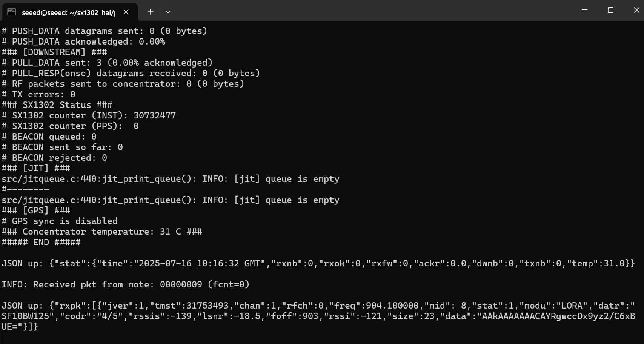Close the terminal window
Viewport: 644px width, 344px height.
click(636, 10)
